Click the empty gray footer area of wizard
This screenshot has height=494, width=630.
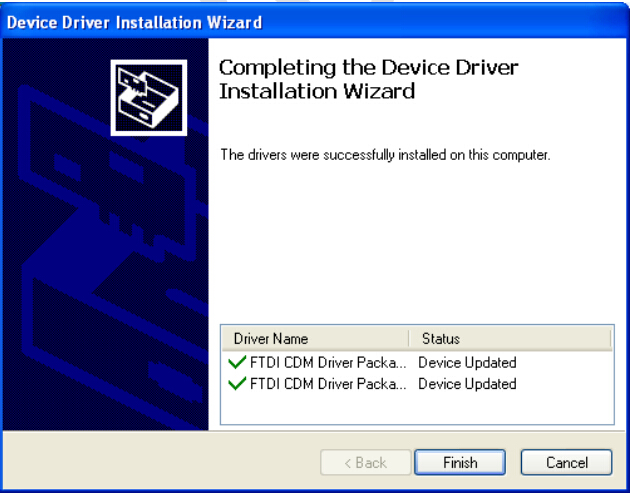click(161, 462)
